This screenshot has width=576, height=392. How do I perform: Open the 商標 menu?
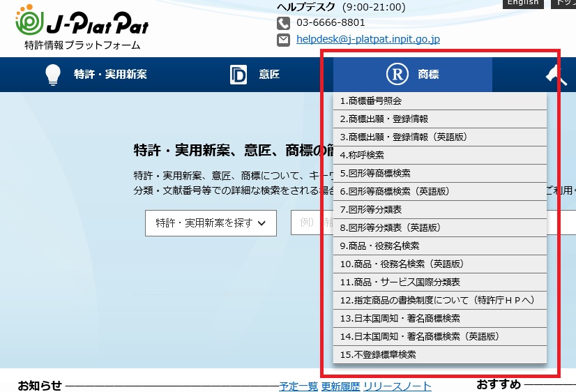(413, 75)
